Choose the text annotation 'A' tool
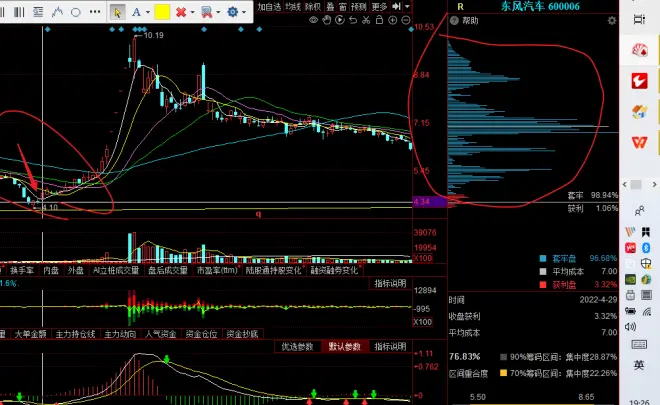Screen dimensions: 660x405 [x=136, y=12]
